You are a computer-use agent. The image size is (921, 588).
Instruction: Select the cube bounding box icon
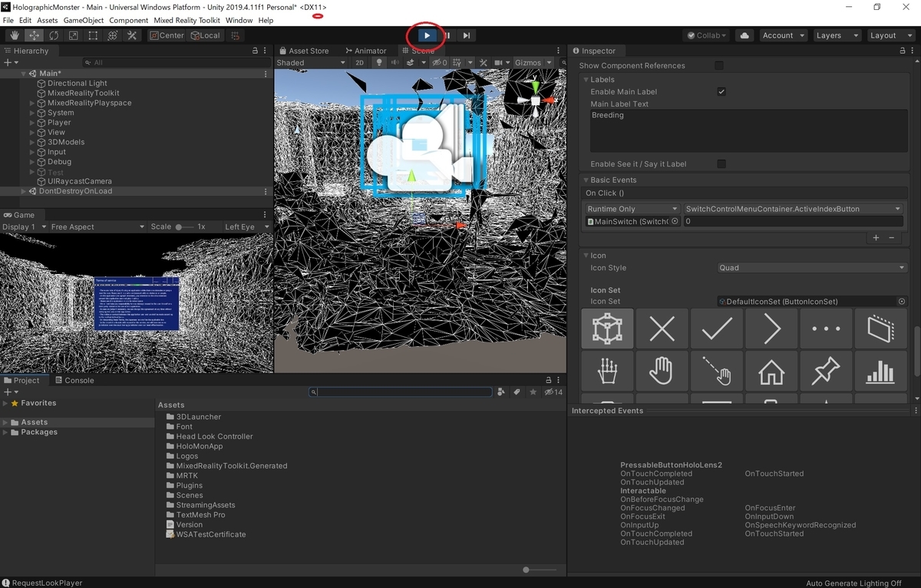click(608, 329)
